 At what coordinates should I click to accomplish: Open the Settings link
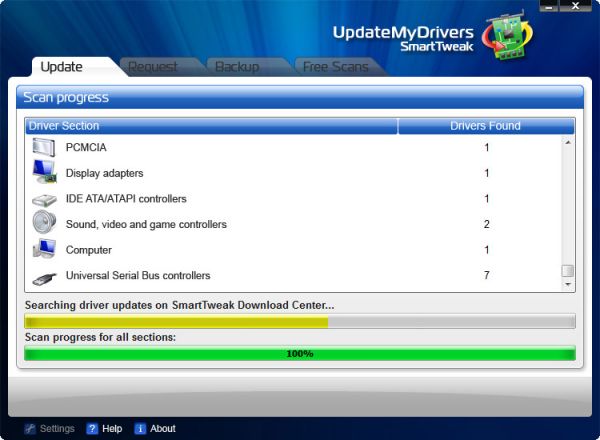tap(49, 429)
